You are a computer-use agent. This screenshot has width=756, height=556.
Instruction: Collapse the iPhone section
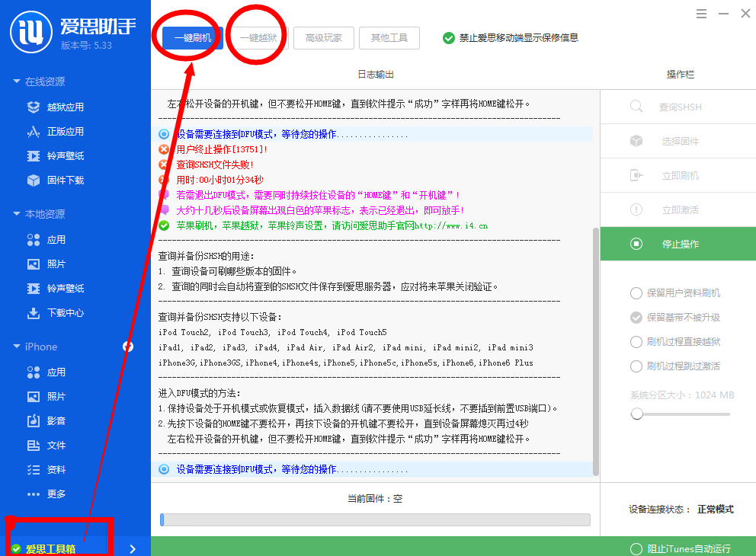click(x=18, y=347)
